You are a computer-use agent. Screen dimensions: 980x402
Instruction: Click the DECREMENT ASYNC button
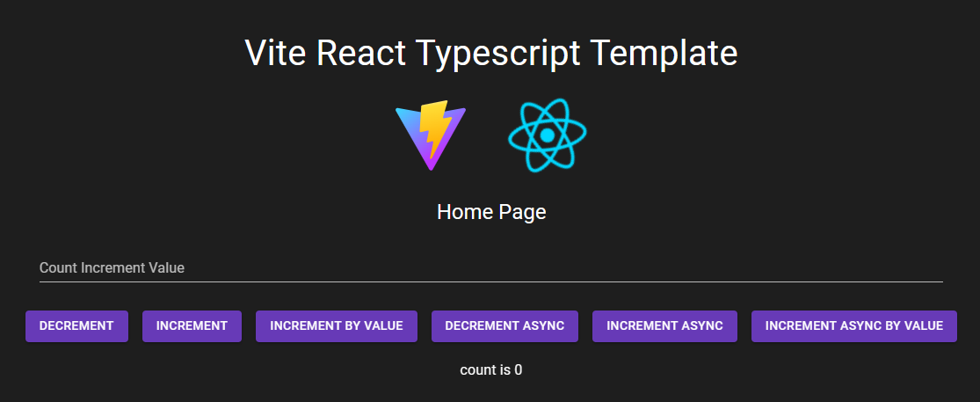pyautogui.click(x=505, y=325)
